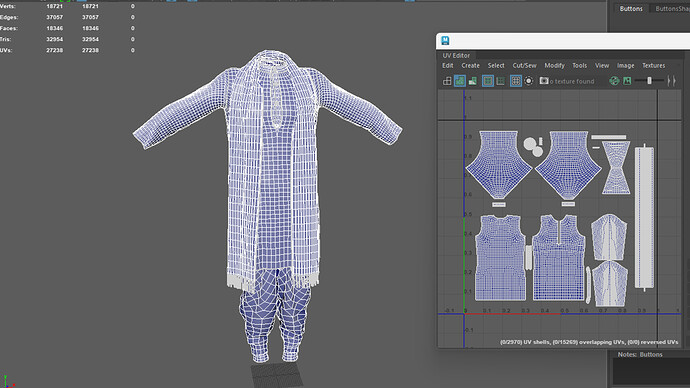690x388 pixels.
Task: Select the UV Editor panel tab
Action: 456,55
